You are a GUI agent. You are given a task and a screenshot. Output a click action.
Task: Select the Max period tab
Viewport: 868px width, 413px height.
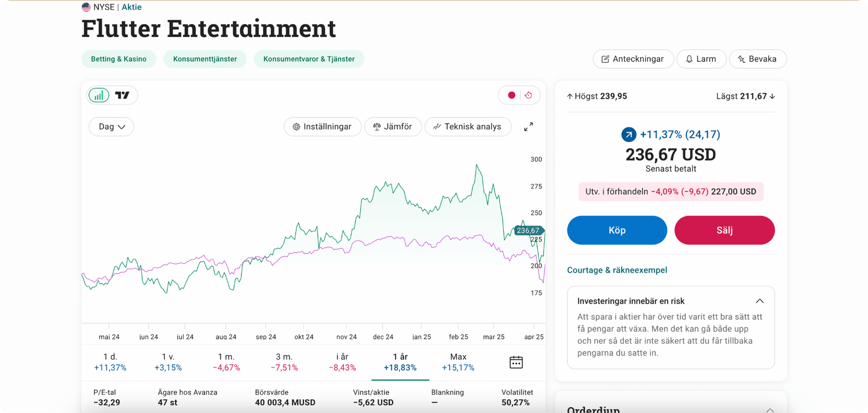pyautogui.click(x=458, y=362)
